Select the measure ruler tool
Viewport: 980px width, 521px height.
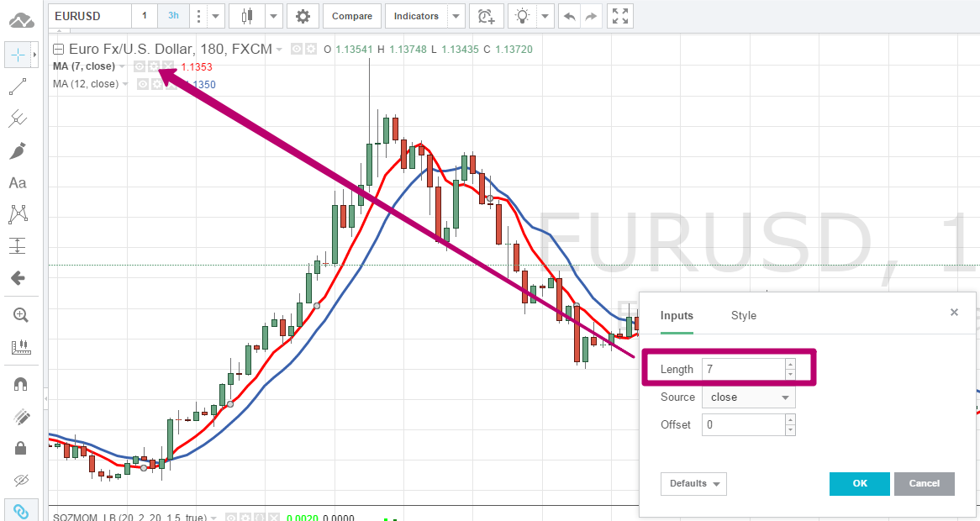21,347
